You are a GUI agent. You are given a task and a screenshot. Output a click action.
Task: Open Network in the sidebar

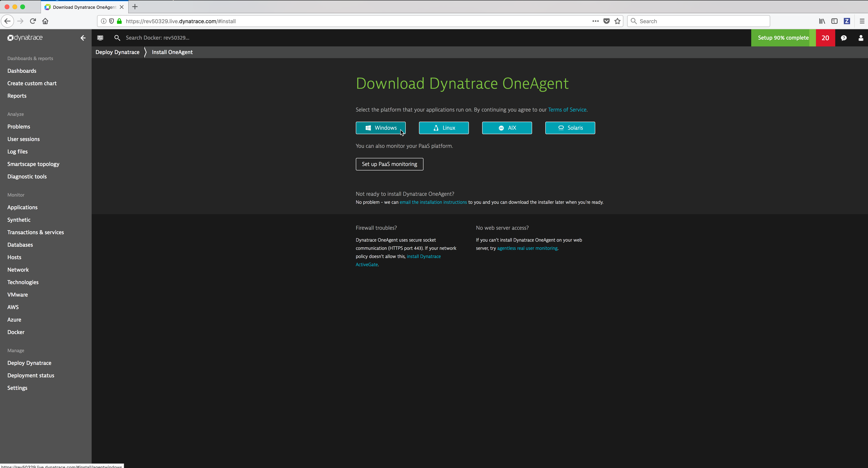[x=18, y=269]
